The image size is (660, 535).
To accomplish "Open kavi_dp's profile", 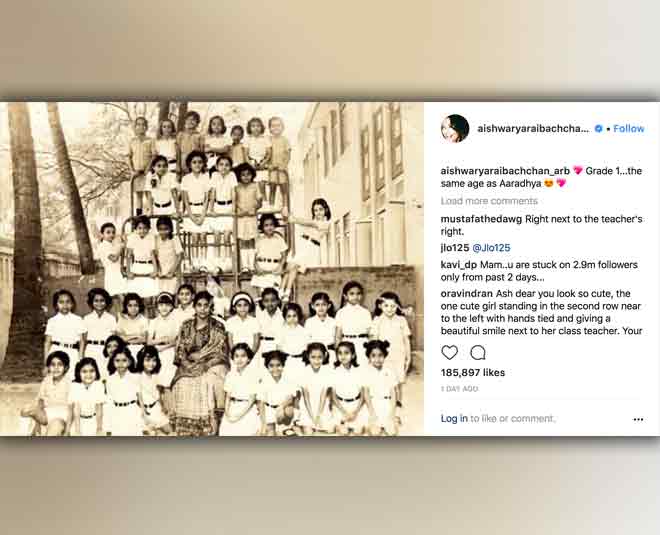I will (459, 265).
